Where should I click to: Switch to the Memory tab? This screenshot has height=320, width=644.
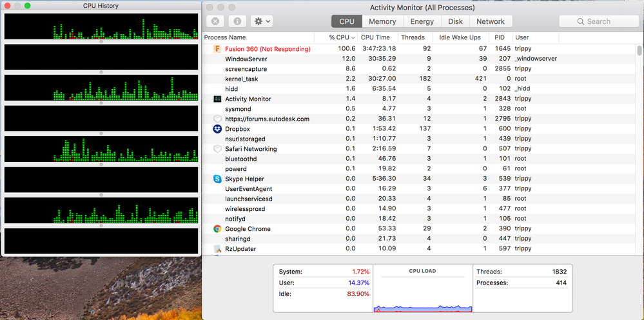click(382, 21)
